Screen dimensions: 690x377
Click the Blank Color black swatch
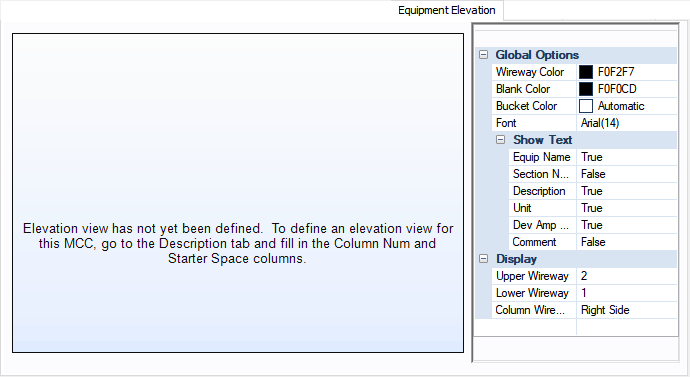(x=586, y=89)
